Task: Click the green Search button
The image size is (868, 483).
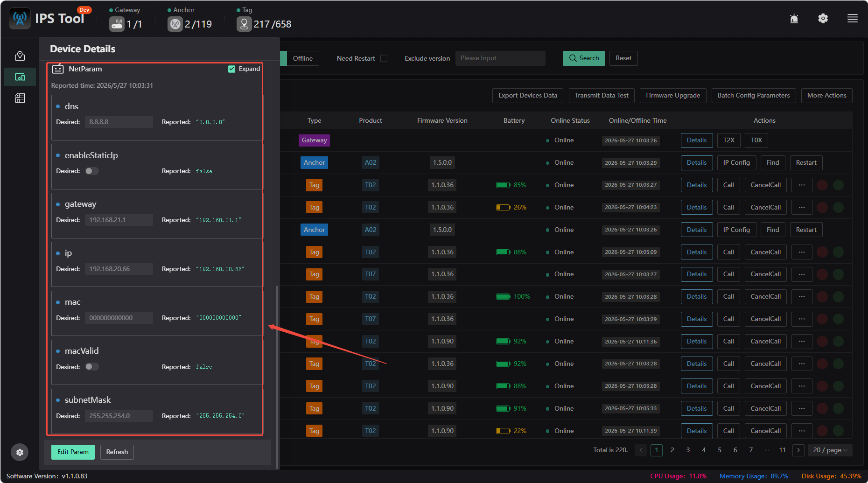Action: [x=584, y=58]
